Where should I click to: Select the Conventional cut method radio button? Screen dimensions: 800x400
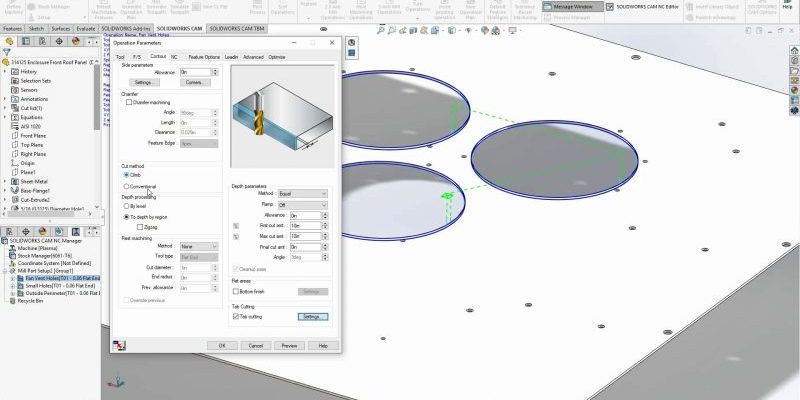pyautogui.click(x=126, y=186)
